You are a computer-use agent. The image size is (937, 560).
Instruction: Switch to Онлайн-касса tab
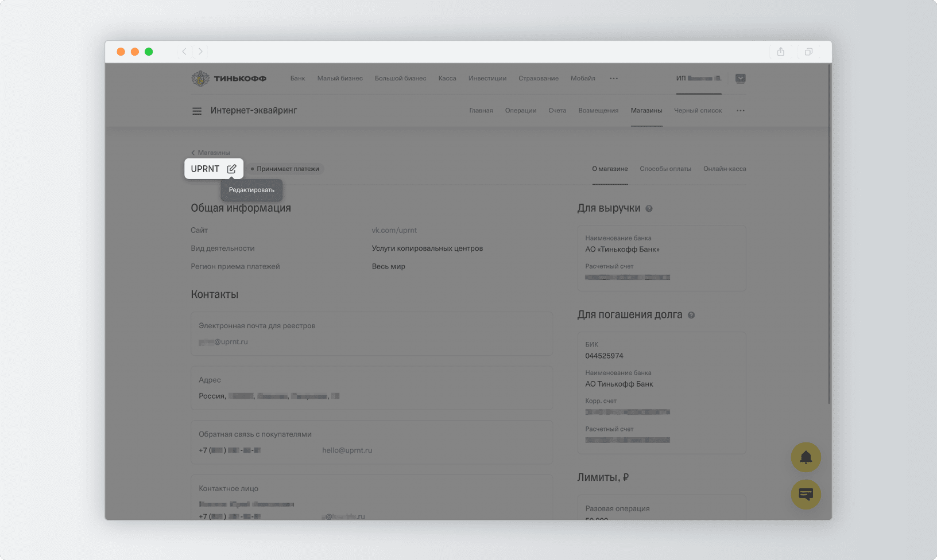point(725,169)
